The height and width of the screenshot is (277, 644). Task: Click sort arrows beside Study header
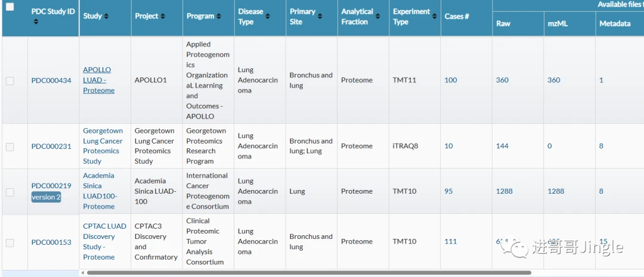coord(106,16)
